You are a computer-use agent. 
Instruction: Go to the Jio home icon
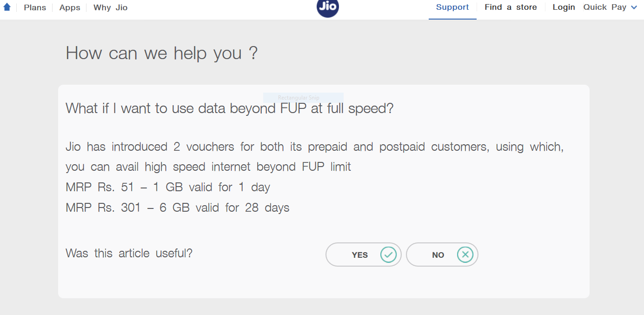(x=7, y=7)
